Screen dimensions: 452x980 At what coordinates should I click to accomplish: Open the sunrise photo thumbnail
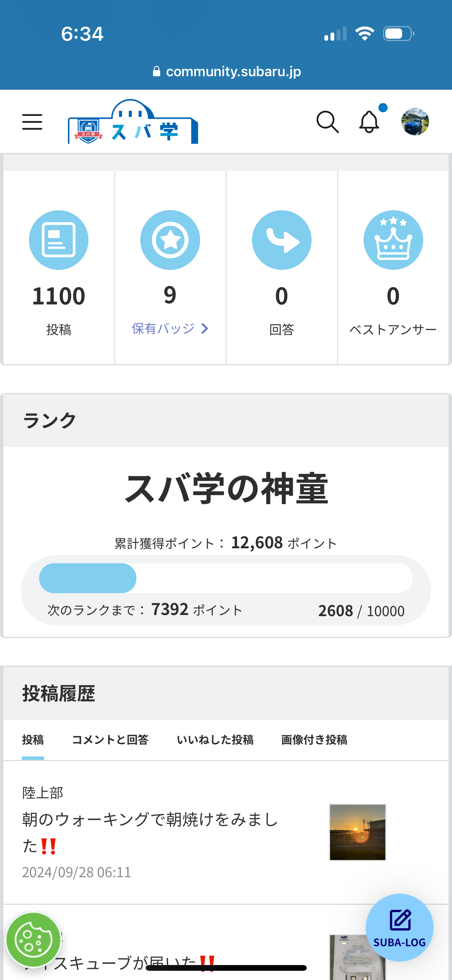coord(358,832)
